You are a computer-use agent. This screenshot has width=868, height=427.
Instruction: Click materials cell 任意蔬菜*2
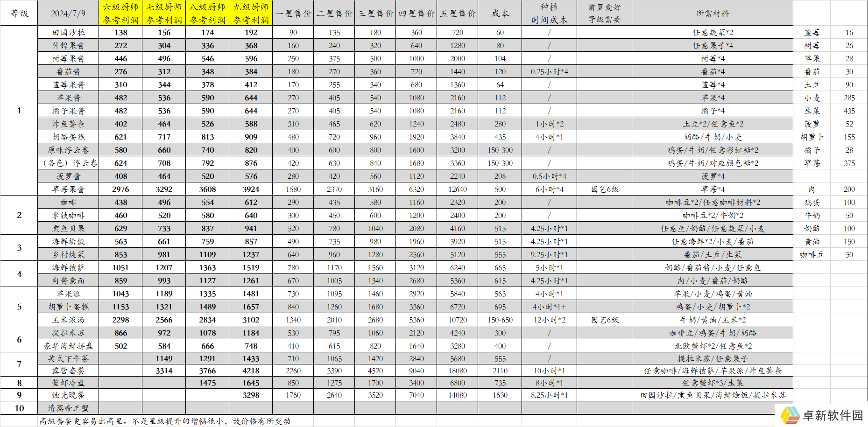pos(713,32)
